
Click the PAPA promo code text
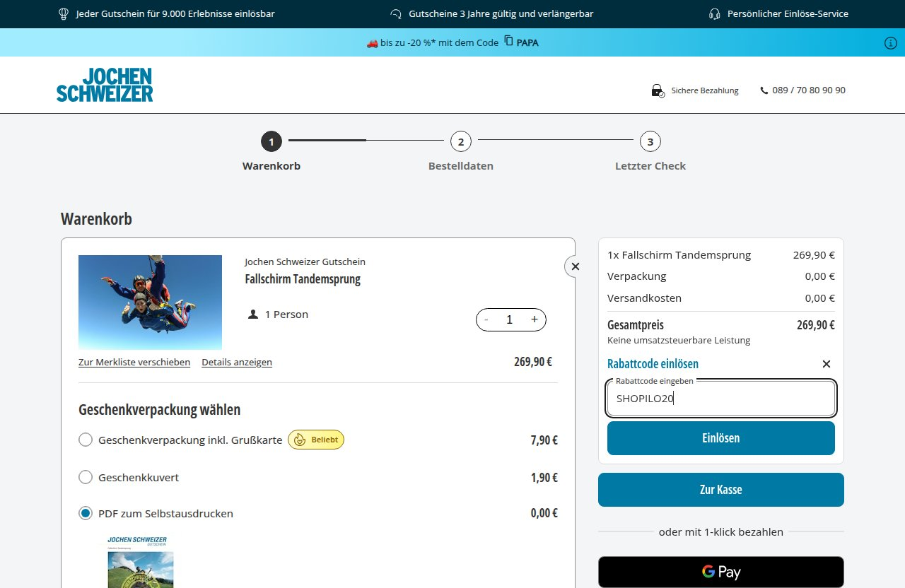(x=527, y=42)
